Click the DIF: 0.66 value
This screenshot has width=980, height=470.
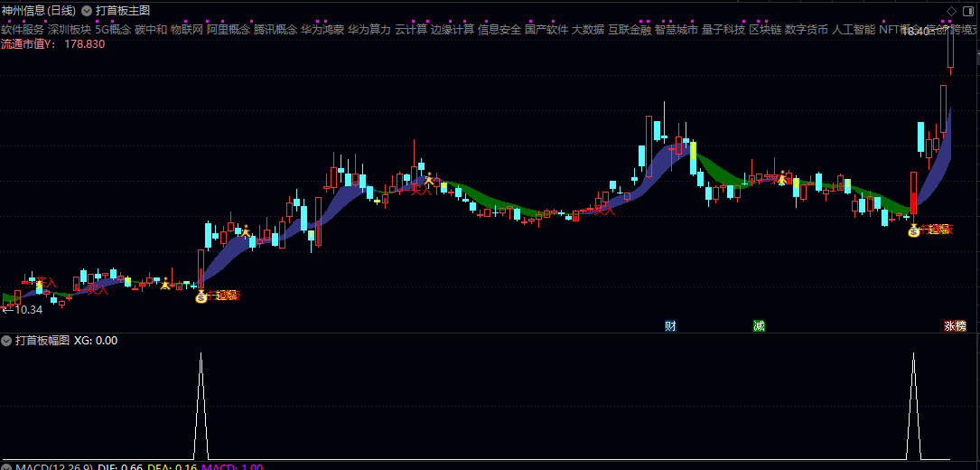[120, 467]
